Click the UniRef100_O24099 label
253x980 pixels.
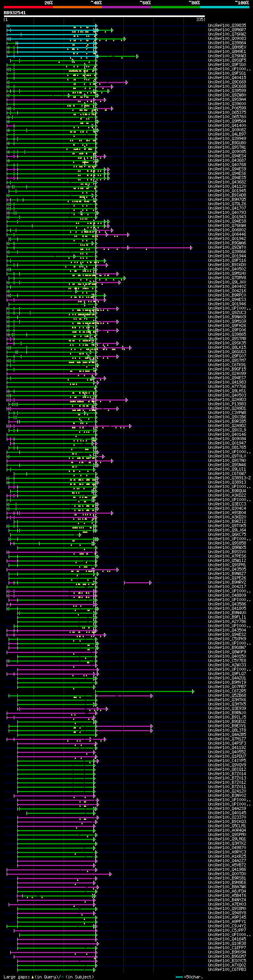[227, 374]
